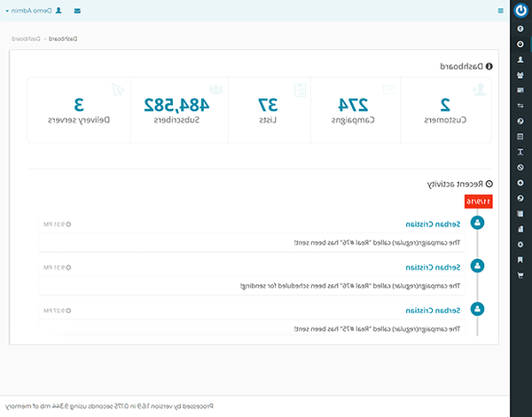Click the swap arrows icon in sidebar

tap(520, 106)
